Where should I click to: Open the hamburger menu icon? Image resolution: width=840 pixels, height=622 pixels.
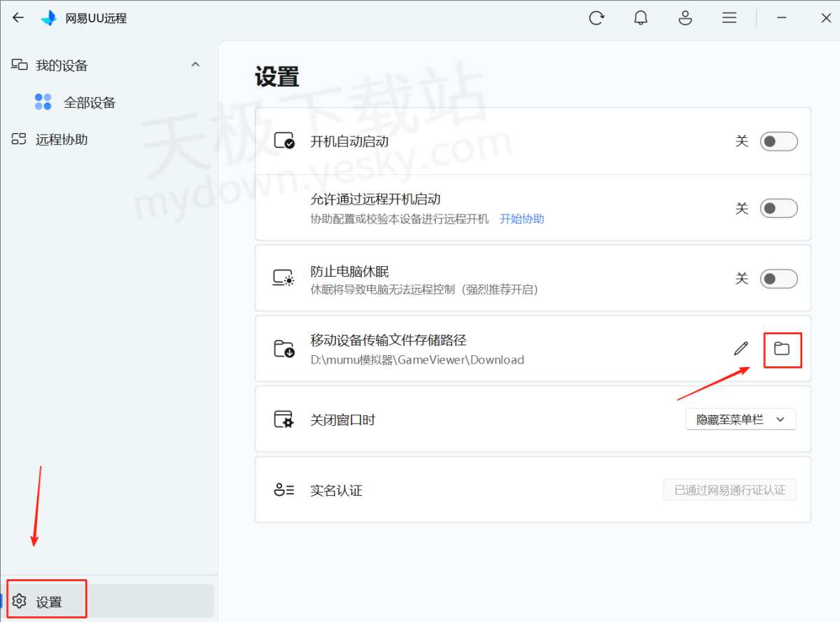(x=729, y=18)
